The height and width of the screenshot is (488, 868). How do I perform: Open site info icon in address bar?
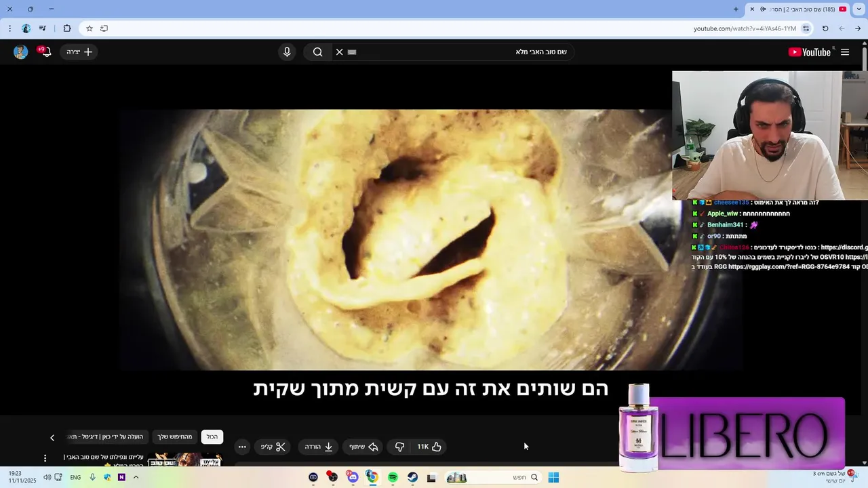[x=806, y=28]
